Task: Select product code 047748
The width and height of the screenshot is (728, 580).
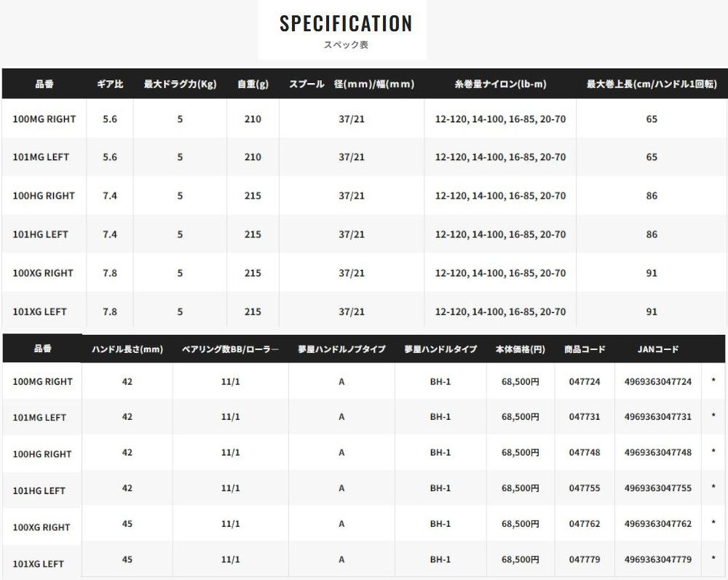Action: point(585,453)
